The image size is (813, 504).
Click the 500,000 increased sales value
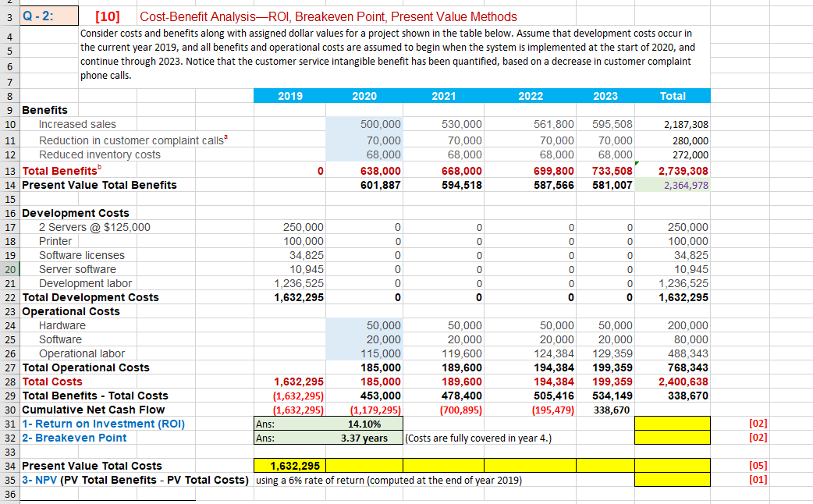(364, 125)
